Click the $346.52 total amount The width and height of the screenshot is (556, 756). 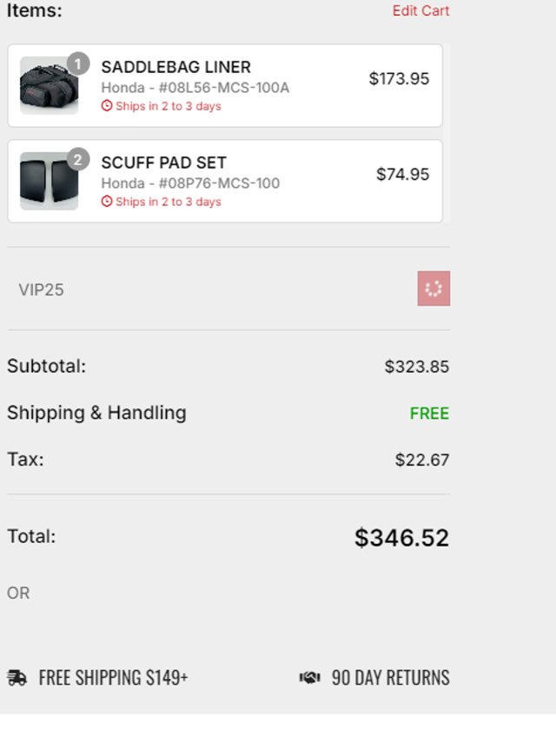(x=401, y=538)
